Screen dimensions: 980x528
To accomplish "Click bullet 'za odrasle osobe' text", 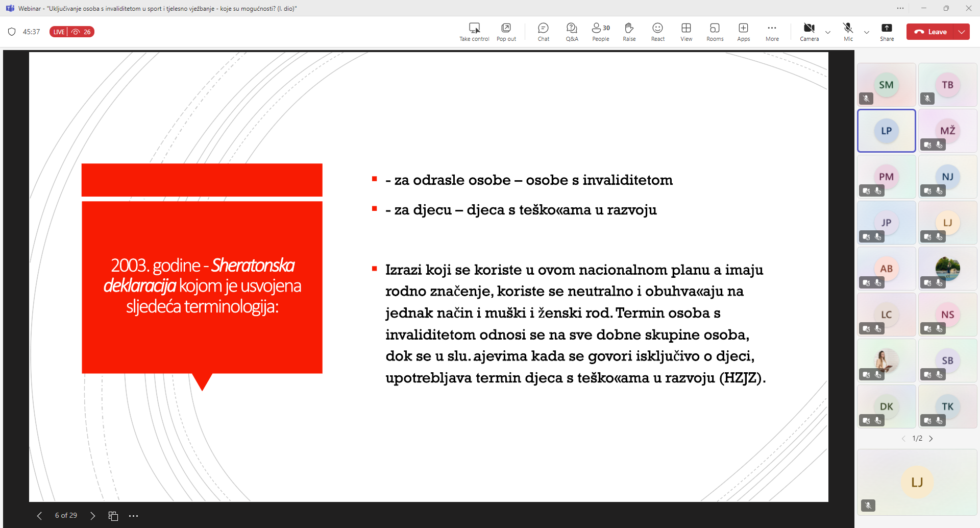I will point(529,180).
